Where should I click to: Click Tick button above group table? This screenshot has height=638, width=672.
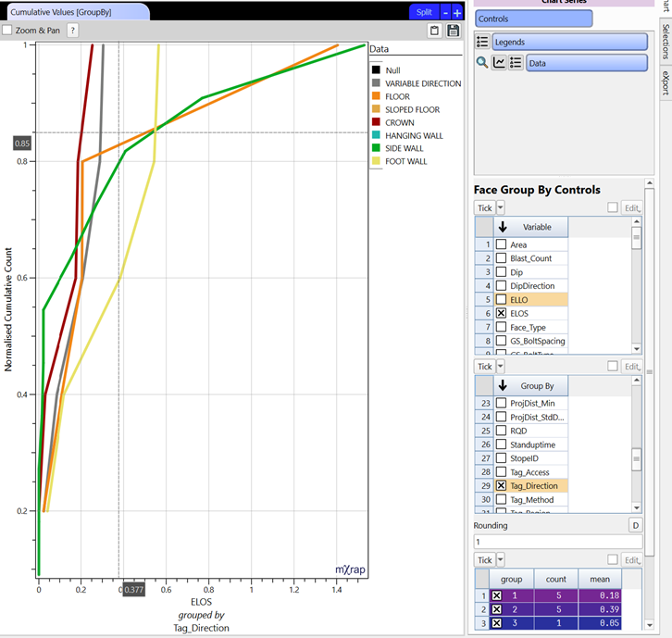coord(485,560)
